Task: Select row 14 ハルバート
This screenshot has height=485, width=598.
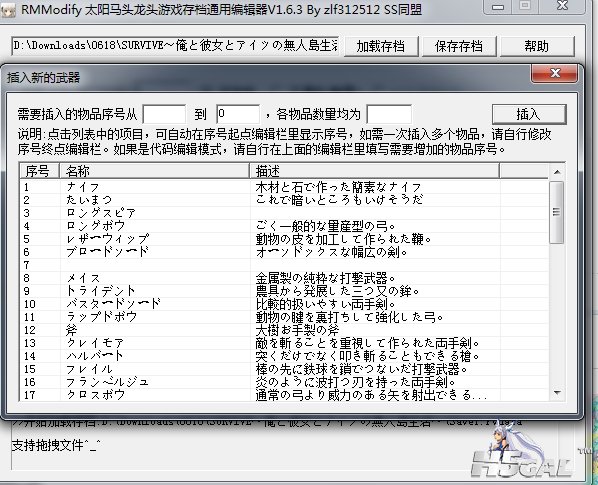Action: pos(284,356)
